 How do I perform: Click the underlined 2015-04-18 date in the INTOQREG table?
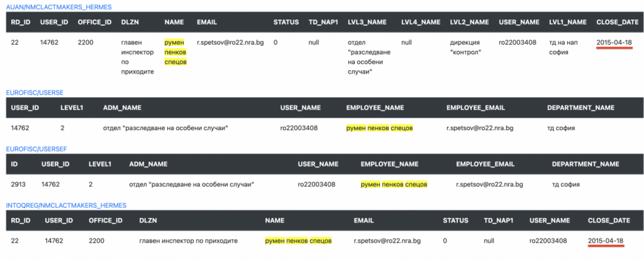tap(605, 241)
